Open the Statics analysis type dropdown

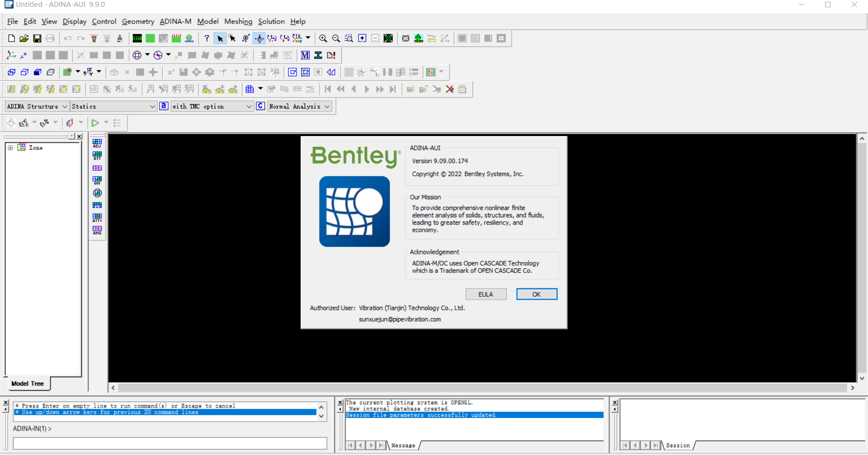(113, 106)
